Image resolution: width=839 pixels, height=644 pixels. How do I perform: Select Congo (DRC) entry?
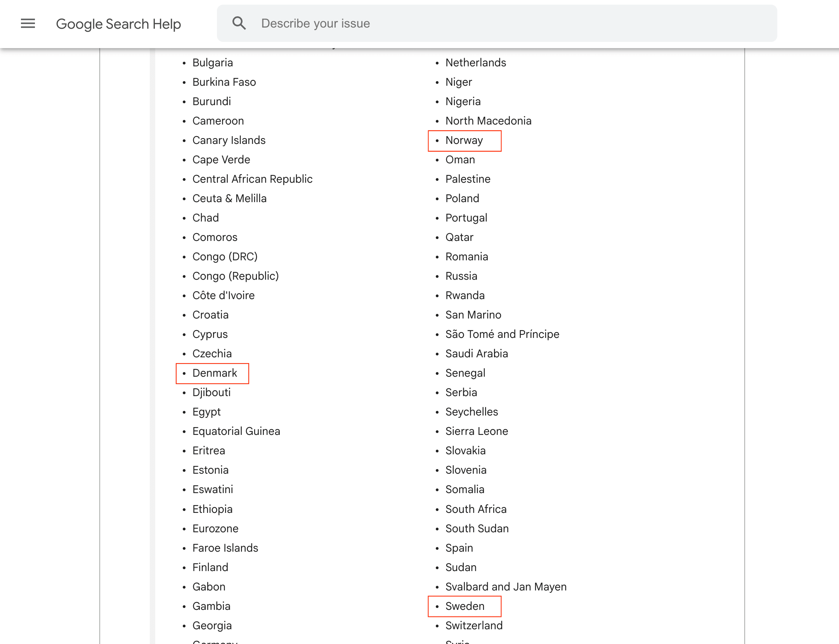click(225, 256)
